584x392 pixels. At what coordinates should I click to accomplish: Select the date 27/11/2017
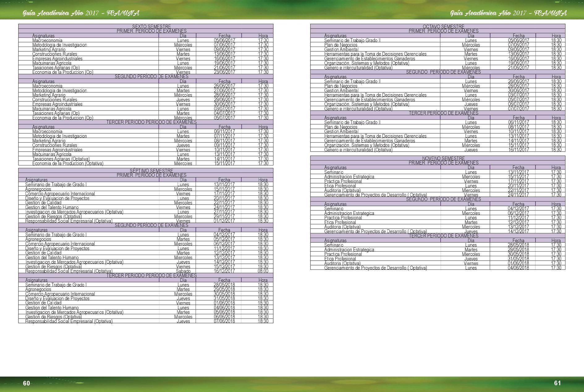pos(224,212)
